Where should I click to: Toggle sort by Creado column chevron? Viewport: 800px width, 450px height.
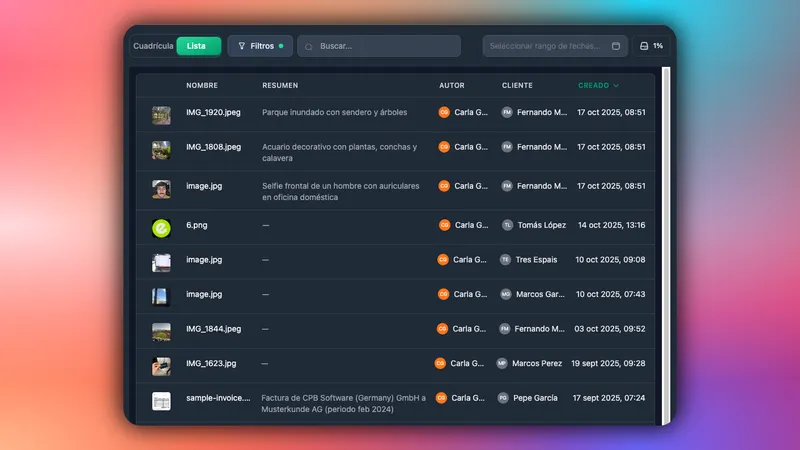coord(616,86)
